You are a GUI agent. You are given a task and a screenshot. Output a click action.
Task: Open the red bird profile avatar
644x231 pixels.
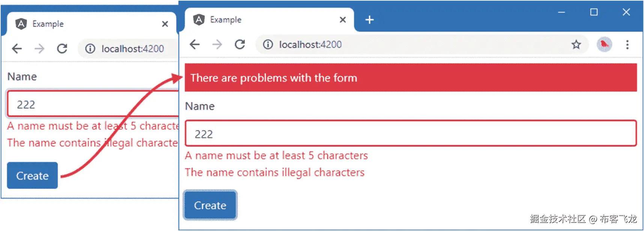(604, 45)
